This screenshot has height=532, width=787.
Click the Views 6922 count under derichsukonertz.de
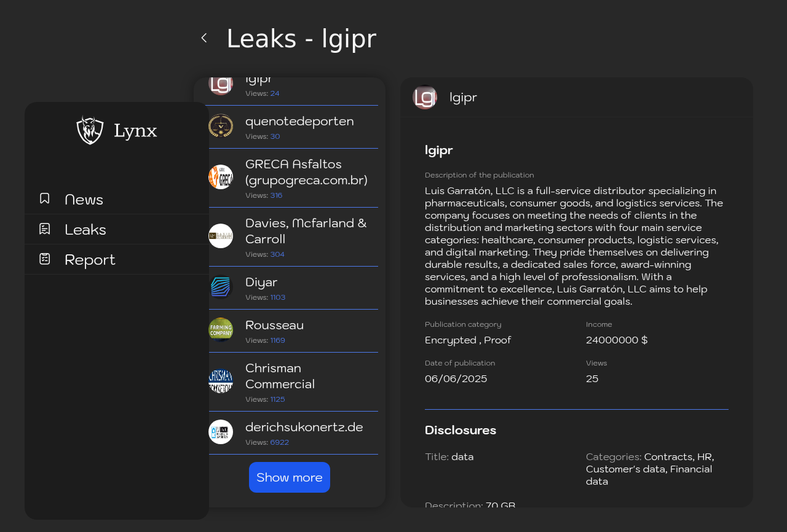(x=267, y=442)
